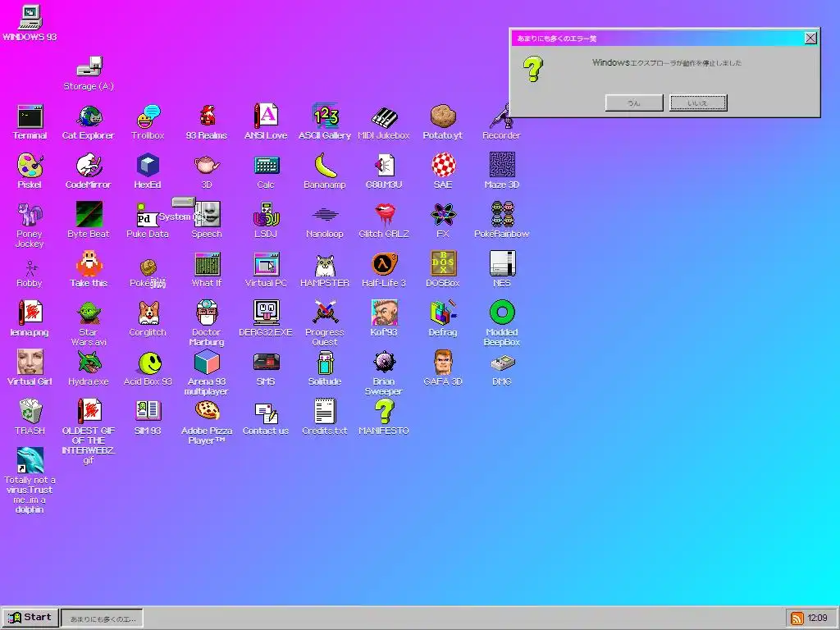The height and width of the screenshot is (630, 840).
Task: Open lenna.png image file
Action: 30,313
